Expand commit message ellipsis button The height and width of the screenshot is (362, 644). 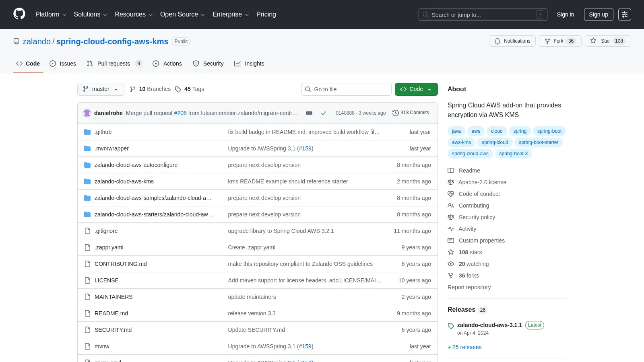pos(309,113)
